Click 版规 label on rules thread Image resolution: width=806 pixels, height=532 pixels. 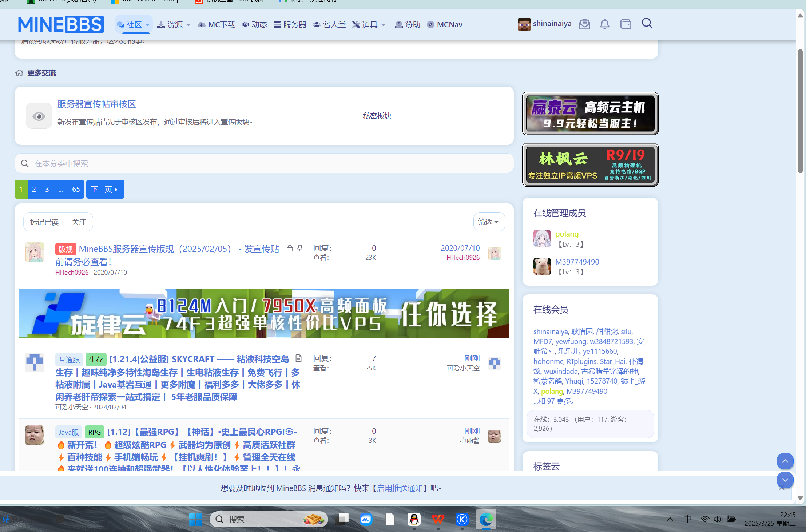pos(65,249)
